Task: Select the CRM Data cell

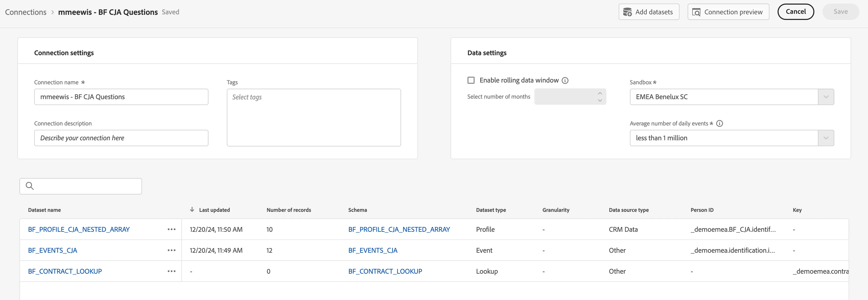Action: pos(623,229)
